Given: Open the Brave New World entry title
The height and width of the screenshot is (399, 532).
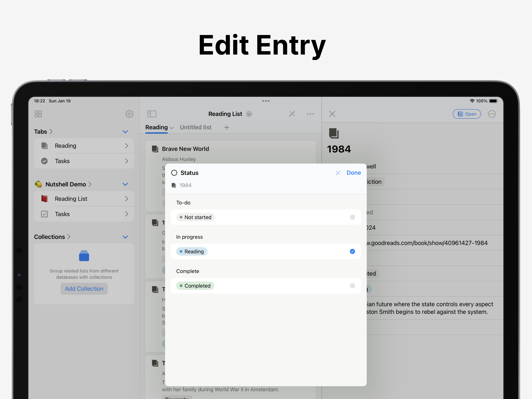Looking at the screenshot, I should (185, 149).
